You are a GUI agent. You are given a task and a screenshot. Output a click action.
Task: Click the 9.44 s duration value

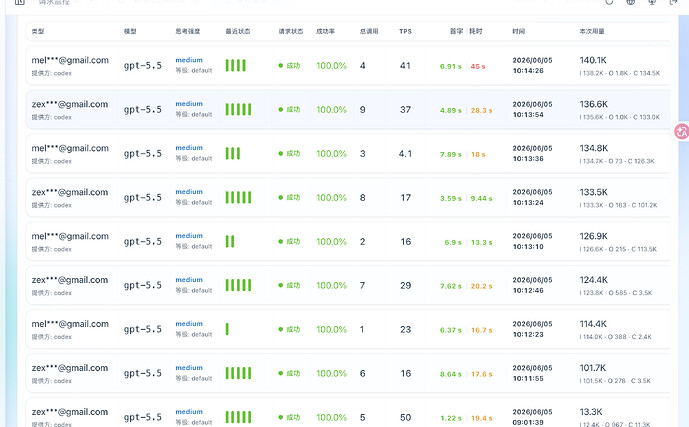(x=481, y=199)
